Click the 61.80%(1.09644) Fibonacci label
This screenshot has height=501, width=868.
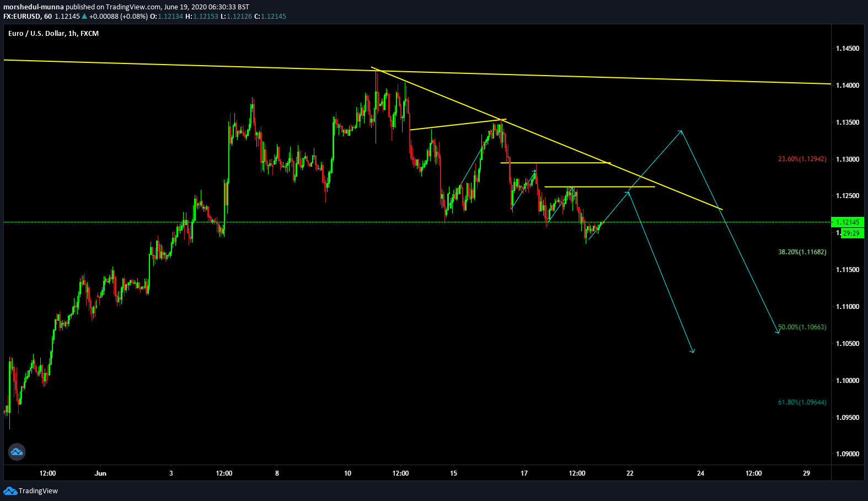(x=802, y=402)
